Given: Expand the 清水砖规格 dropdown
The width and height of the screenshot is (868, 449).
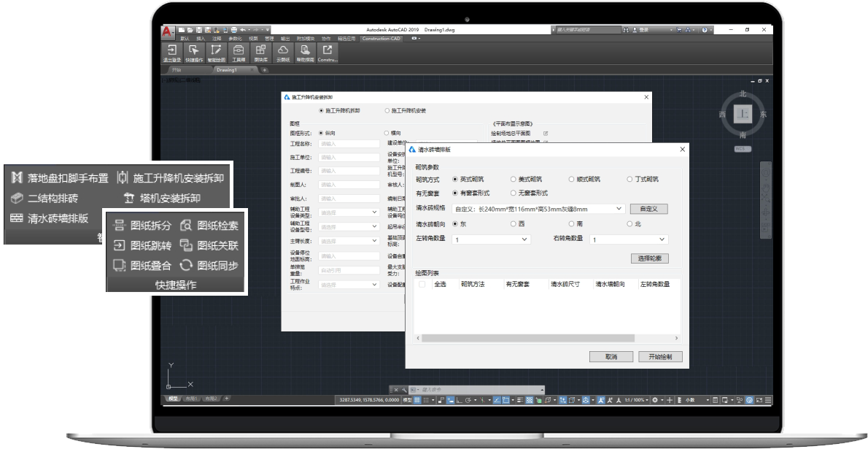Looking at the screenshot, I should (619, 209).
